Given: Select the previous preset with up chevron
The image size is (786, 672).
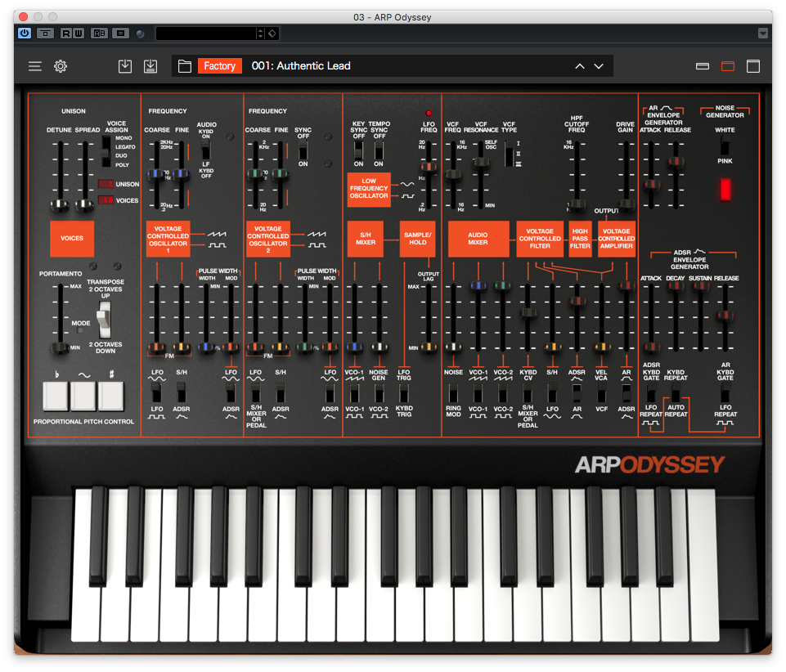Looking at the screenshot, I should [x=580, y=66].
